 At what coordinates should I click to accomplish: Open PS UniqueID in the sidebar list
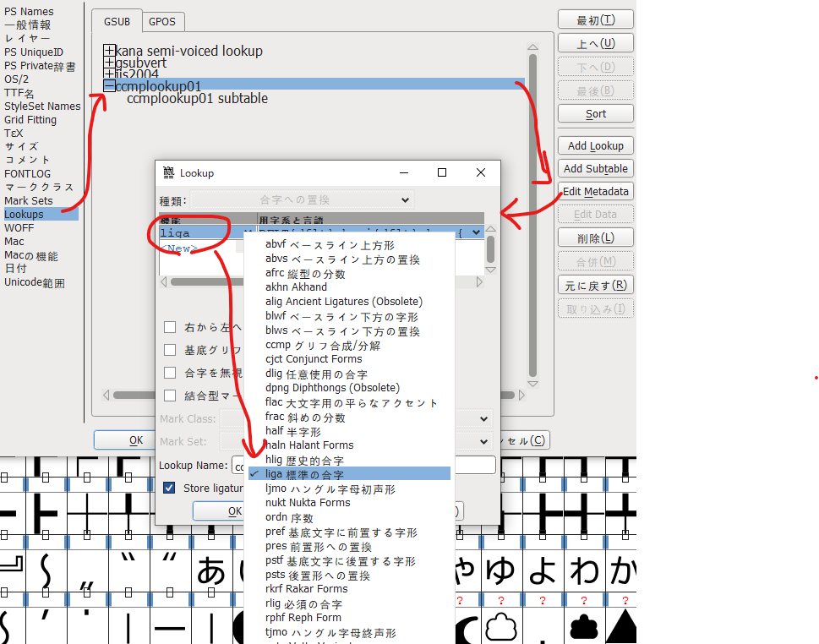point(34,52)
